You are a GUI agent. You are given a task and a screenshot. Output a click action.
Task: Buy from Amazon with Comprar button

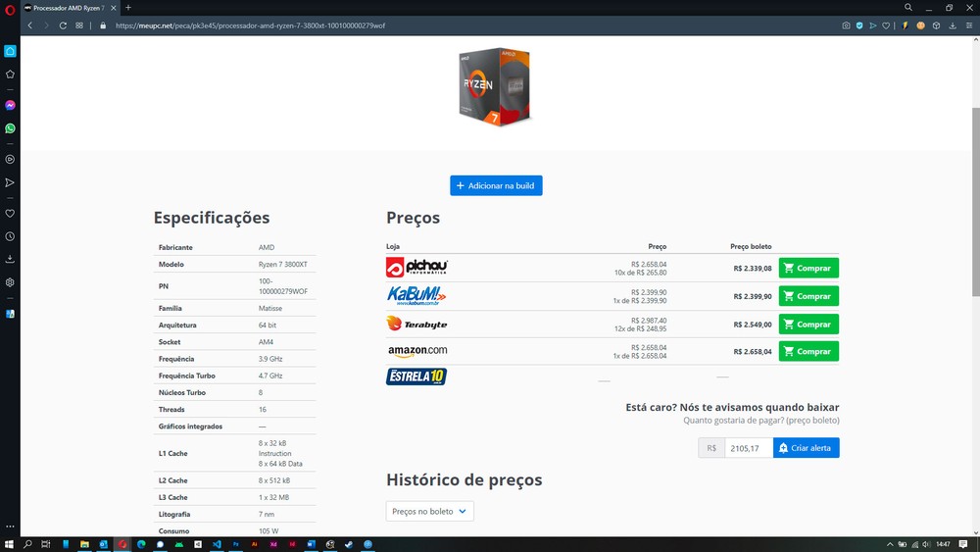click(808, 351)
